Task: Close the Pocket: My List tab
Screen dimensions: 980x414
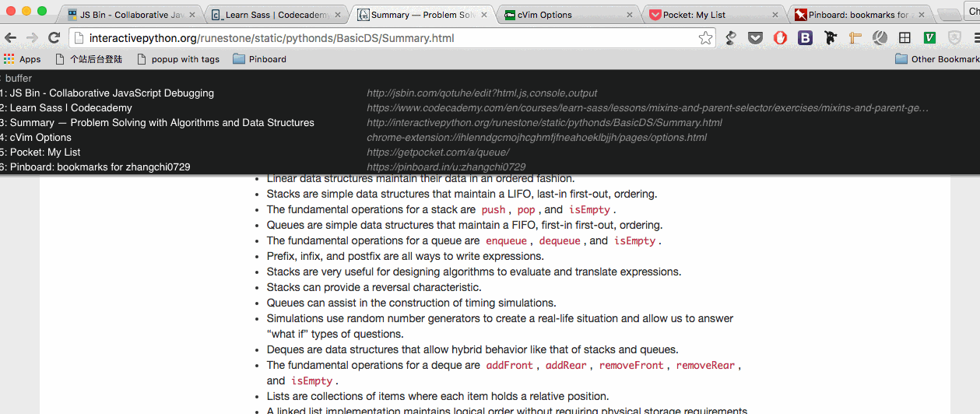Action: pyautogui.click(x=775, y=15)
